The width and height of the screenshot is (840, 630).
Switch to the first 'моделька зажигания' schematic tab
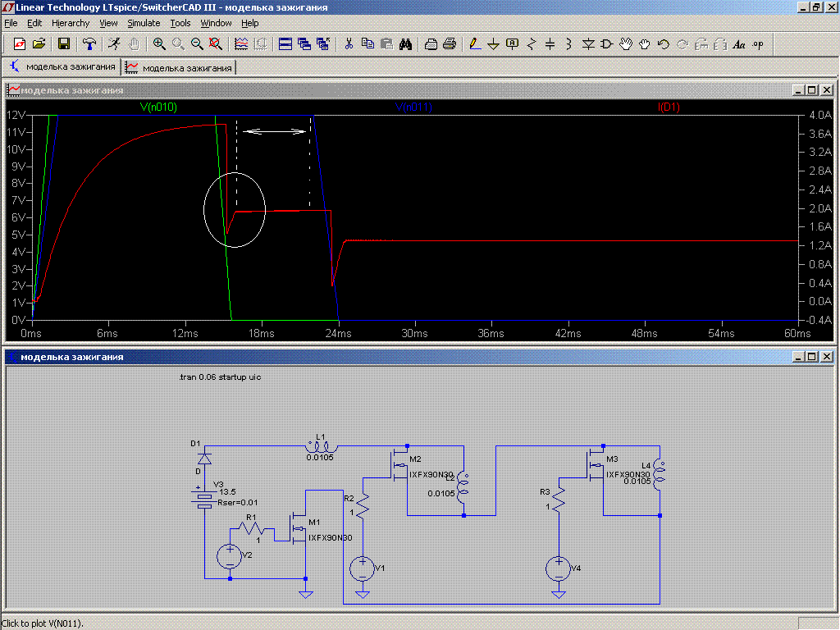click(x=62, y=66)
